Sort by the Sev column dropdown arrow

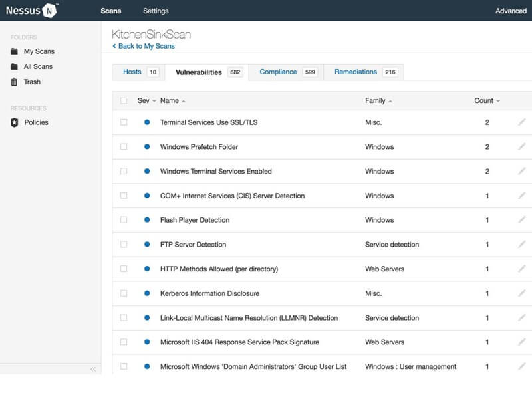[x=154, y=101]
